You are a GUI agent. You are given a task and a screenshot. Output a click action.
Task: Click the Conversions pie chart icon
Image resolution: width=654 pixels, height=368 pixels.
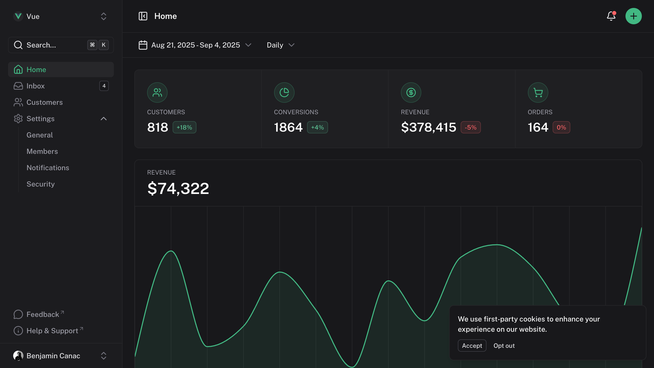pos(284,92)
